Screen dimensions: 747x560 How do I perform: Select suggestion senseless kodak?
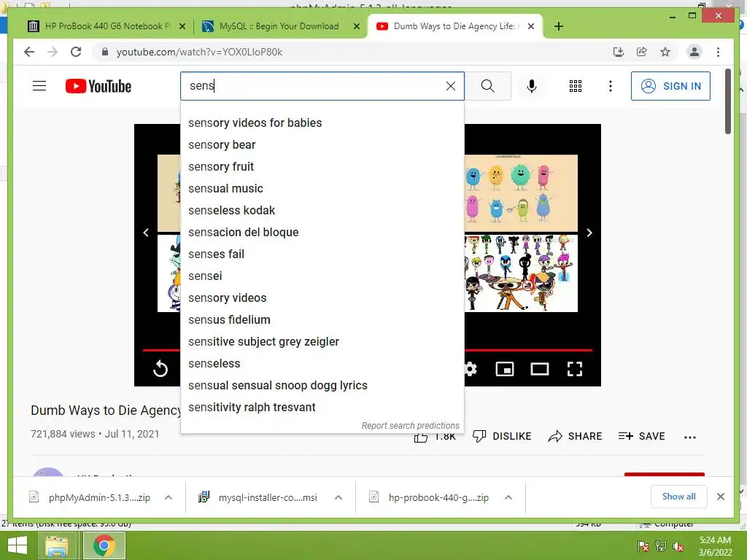(x=322, y=211)
